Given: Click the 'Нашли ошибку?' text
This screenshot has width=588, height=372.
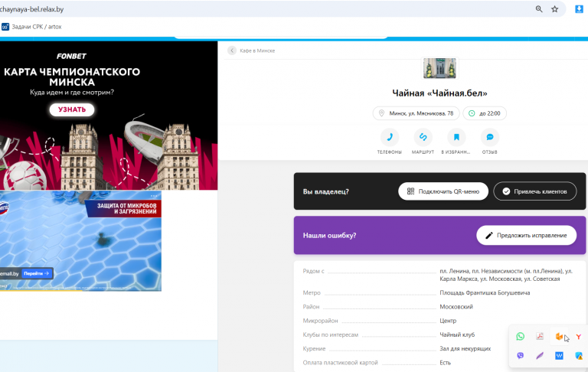Looking at the screenshot, I should pos(329,236).
